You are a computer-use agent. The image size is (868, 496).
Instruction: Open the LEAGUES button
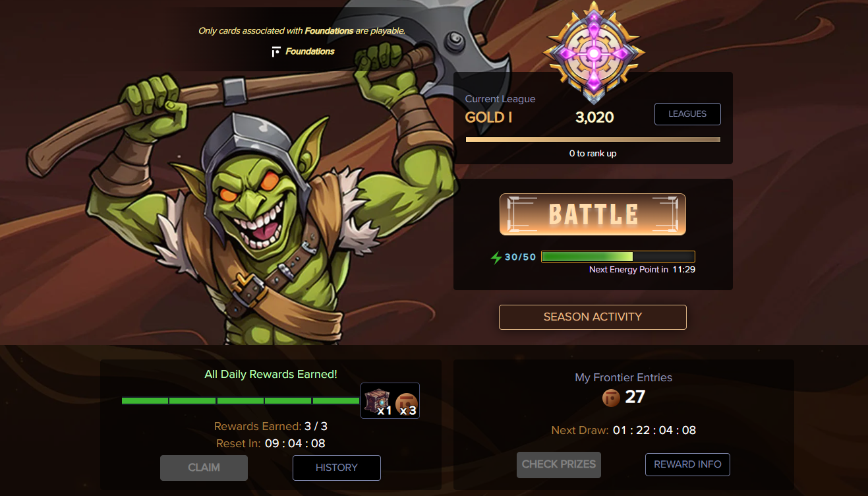click(x=687, y=114)
